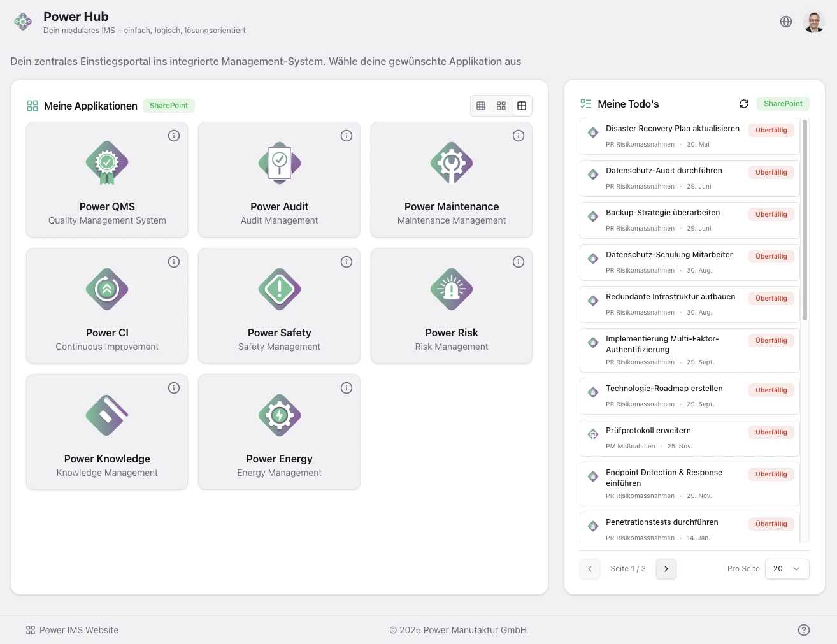Open todo Penetrationstests durchführen
This screenshot has height=644, width=837.
pyautogui.click(x=690, y=527)
